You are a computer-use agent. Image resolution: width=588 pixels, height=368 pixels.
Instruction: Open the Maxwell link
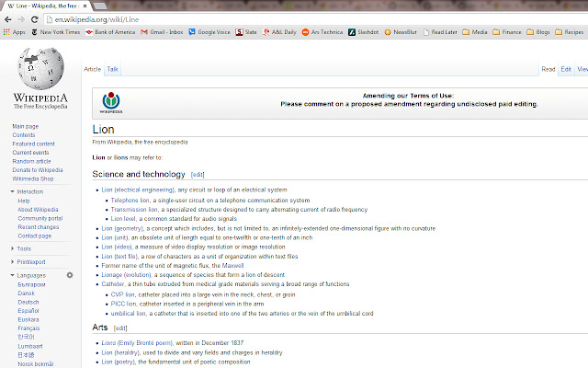click(232, 266)
